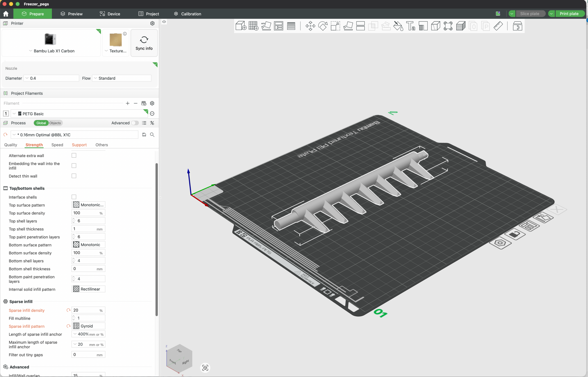The height and width of the screenshot is (377, 588).
Task: Select the Color painting bucket tool
Action: coord(398,26)
